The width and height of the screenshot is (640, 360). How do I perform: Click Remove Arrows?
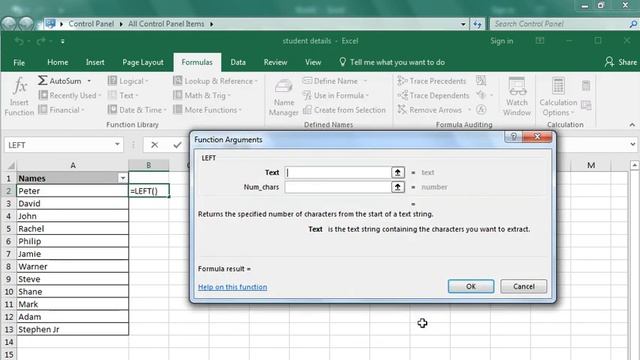429,110
